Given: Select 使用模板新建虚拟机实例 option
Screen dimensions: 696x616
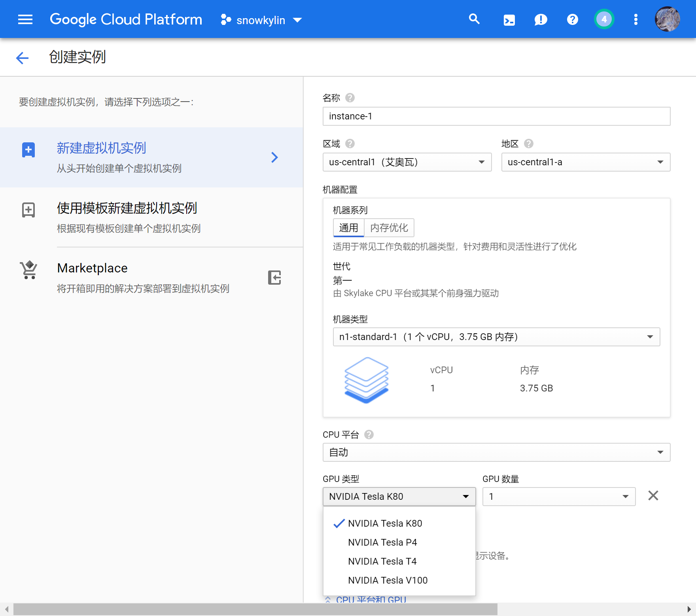Looking at the screenshot, I should 151,217.
